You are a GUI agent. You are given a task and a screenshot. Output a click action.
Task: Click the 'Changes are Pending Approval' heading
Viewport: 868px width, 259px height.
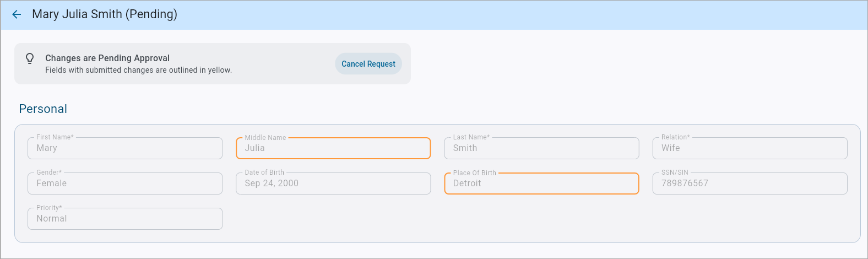click(x=107, y=58)
